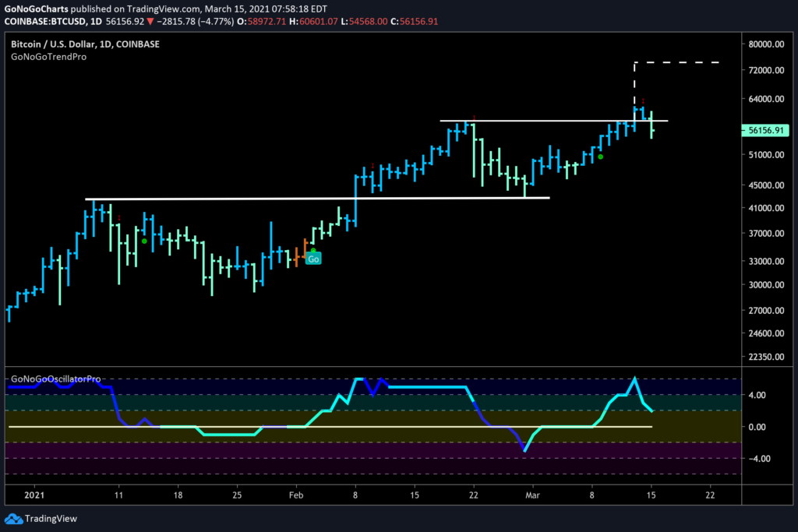Image resolution: width=798 pixels, height=532 pixels.
Task: Click the 41000.00 price axis label
Action: 766,208
